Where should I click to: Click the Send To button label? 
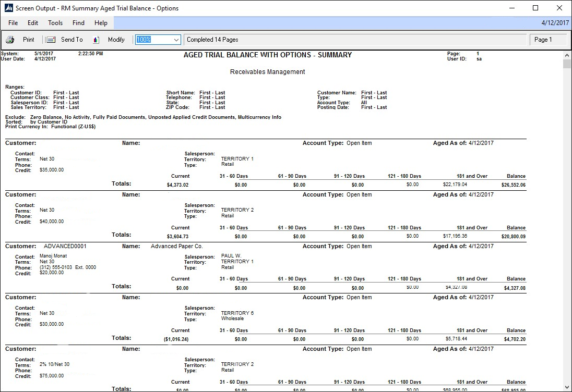click(71, 39)
